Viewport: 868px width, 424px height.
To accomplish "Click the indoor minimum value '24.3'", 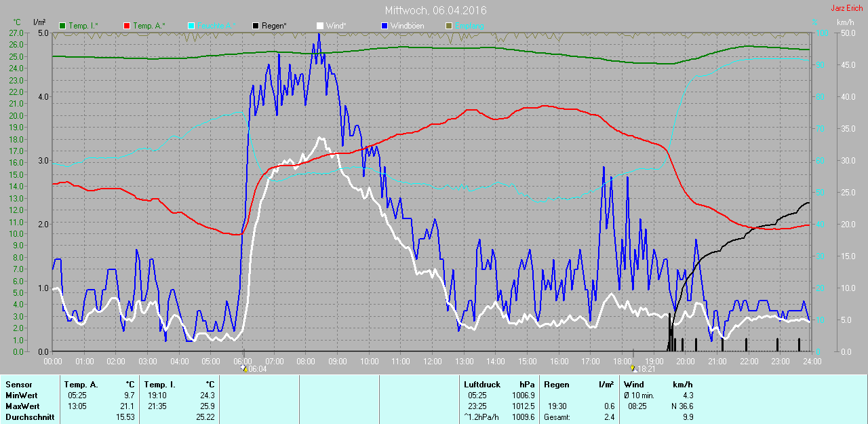I will (208, 396).
